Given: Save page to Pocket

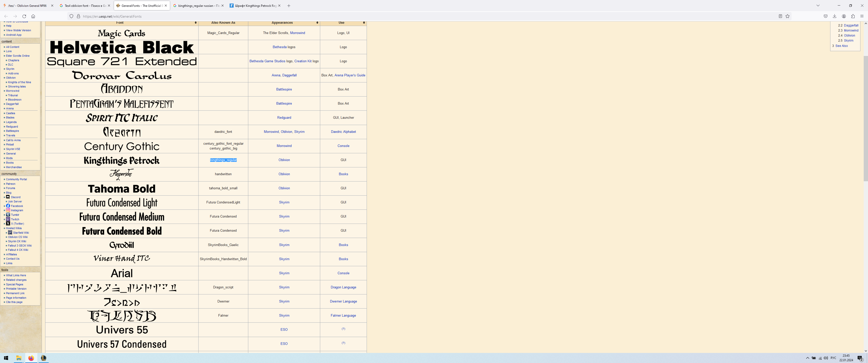Looking at the screenshot, I should tap(825, 16).
